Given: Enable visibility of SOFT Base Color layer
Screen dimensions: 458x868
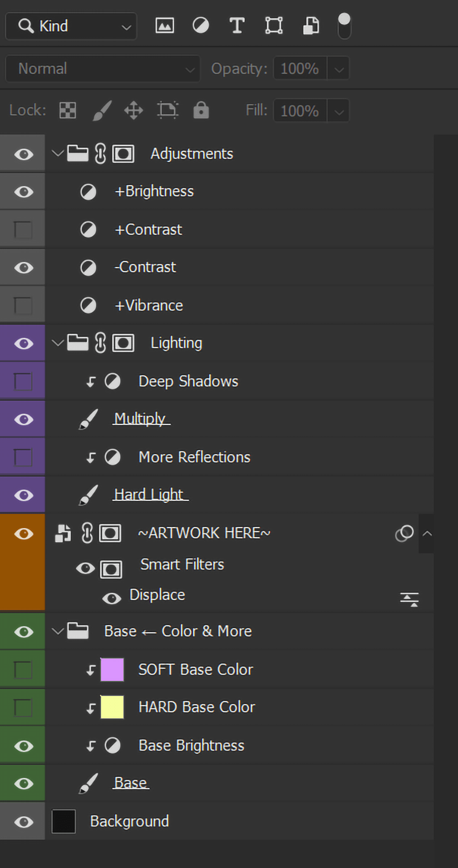Looking at the screenshot, I should (23, 670).
